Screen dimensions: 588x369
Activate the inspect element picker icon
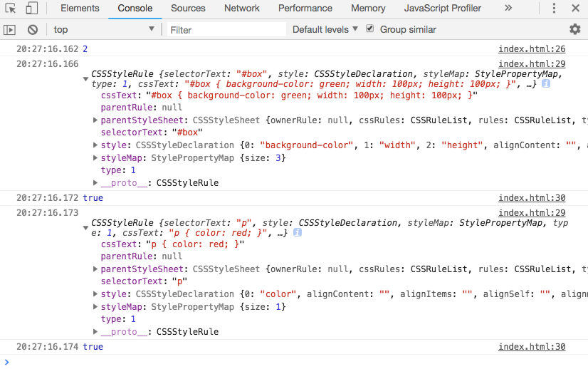pyautogui.click(x=11, y=9)
